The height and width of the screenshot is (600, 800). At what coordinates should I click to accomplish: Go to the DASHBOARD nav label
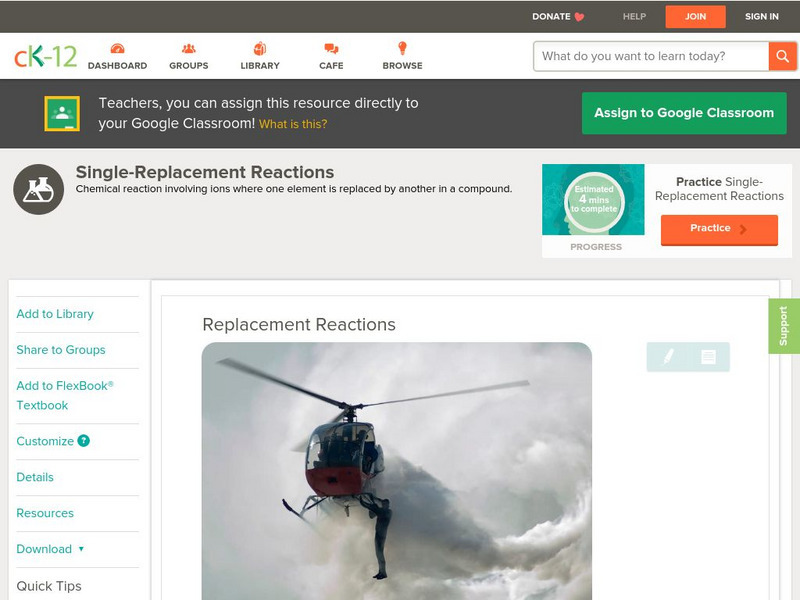(117, 66)
